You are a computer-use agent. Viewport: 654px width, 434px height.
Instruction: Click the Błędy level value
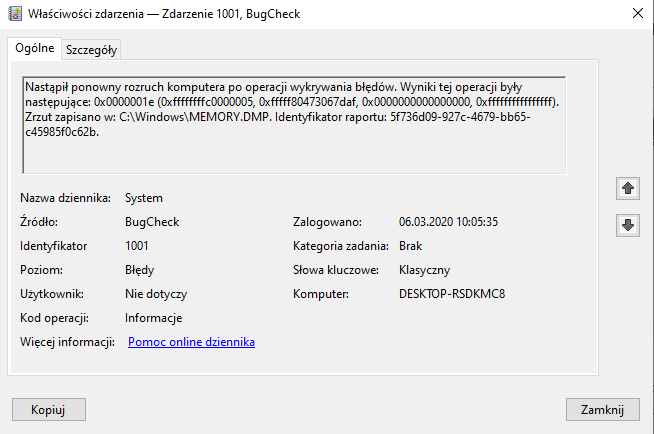pyautogui.click(x=140, y=270)
